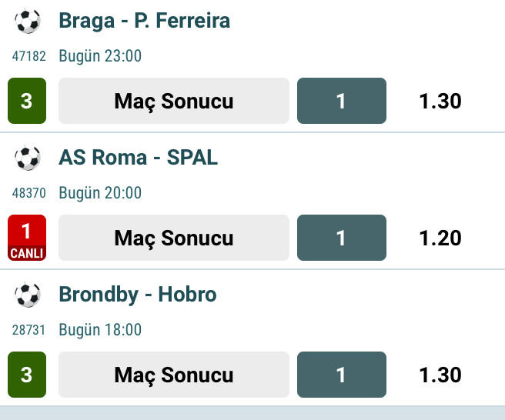Open the AS Roma - SPAL match
Screen dimensions: 505x420
[139, 158]
